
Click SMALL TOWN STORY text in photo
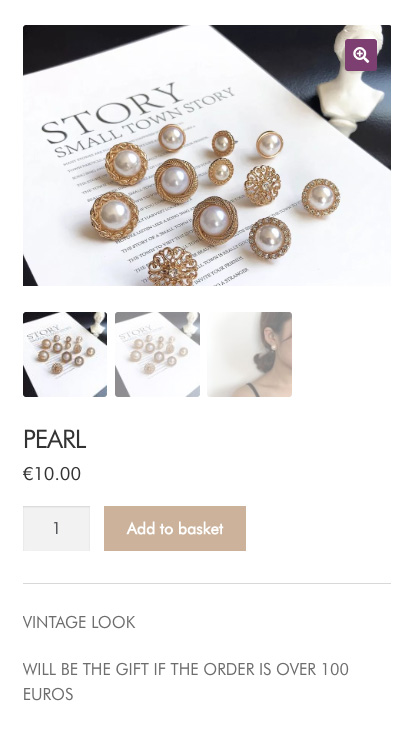[145, 122]
